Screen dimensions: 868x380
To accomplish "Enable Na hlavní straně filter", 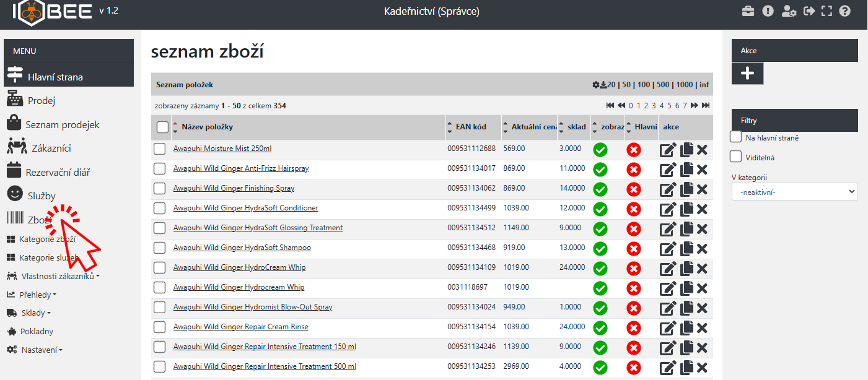I will point(736,136).
